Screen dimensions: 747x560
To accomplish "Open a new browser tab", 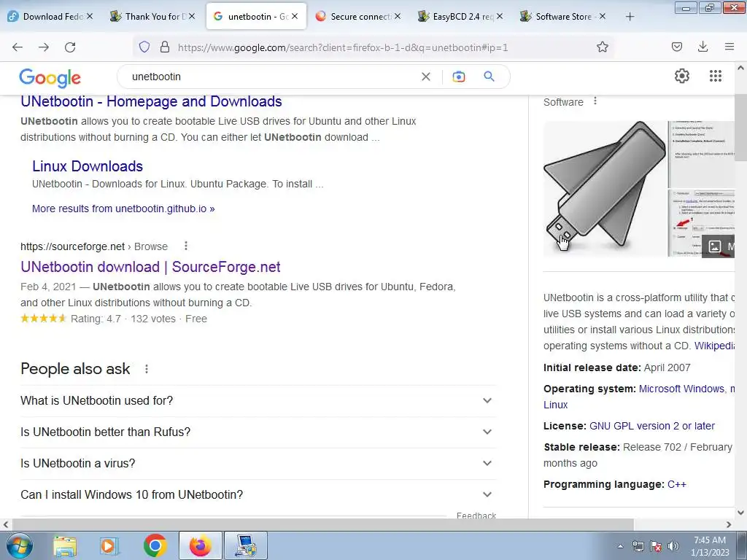I will coord(630,17).
